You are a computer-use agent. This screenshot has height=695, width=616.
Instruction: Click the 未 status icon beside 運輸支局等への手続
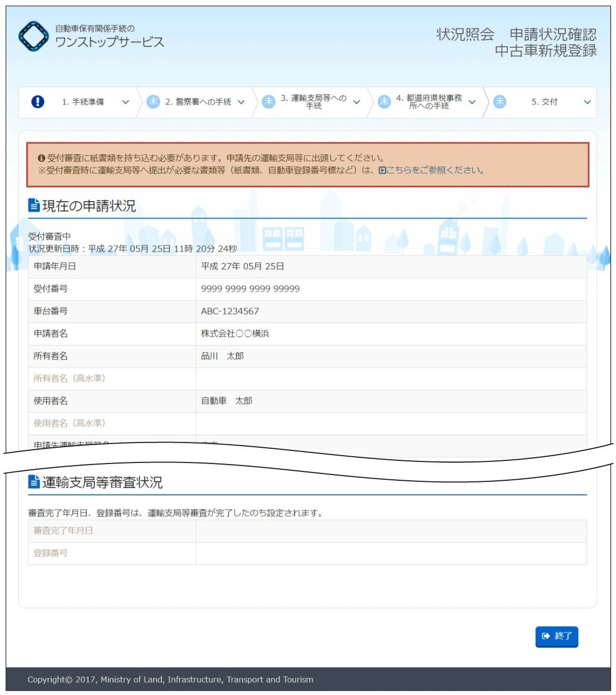269,102
